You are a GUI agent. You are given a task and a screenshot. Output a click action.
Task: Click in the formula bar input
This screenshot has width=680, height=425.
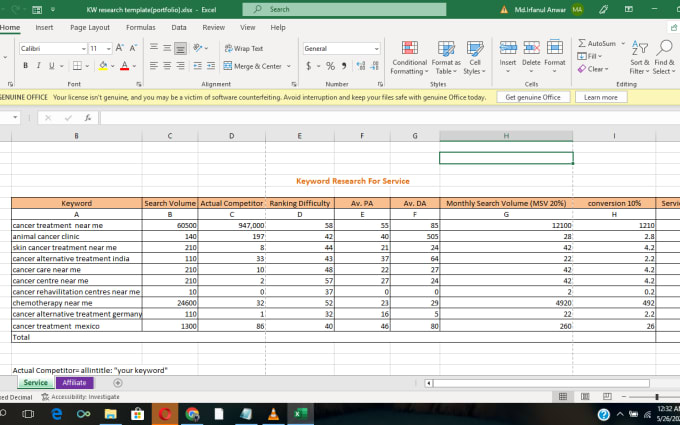[389, 118]
